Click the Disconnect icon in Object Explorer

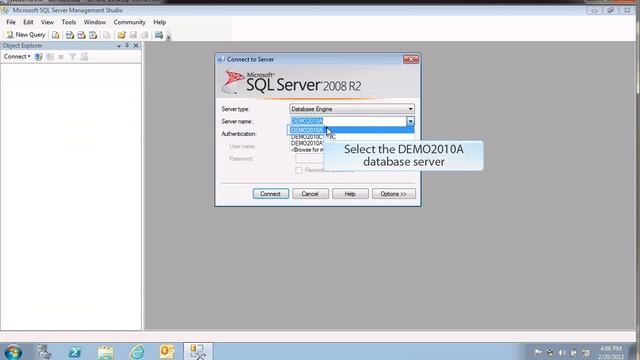(50, 57)
